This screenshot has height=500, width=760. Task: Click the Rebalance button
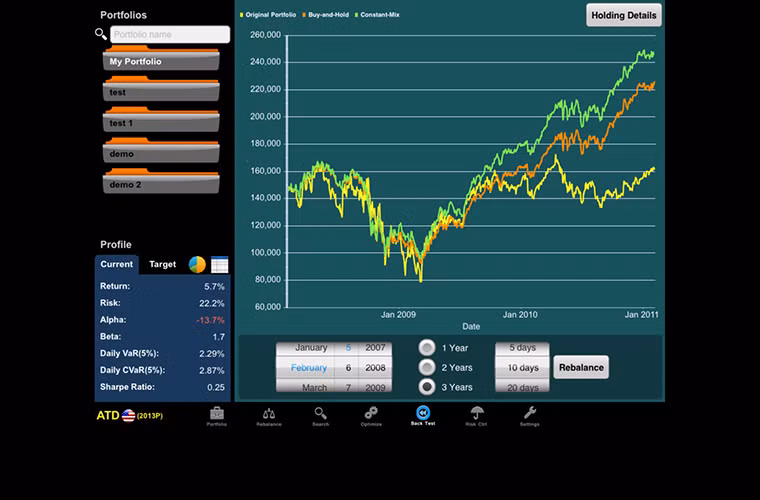[x=581, y=367]
